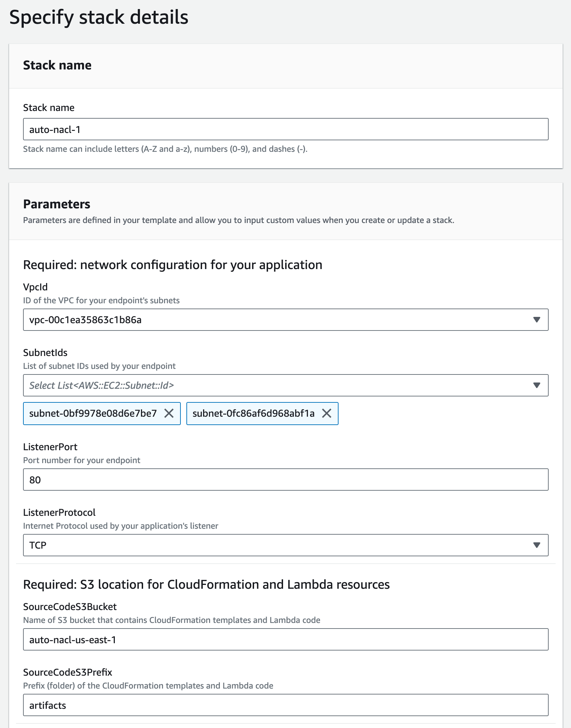The width and height of the screenshot is (571, 728).
Task: Click the SourceCodeS3Bucket input field
Action: 285,640
